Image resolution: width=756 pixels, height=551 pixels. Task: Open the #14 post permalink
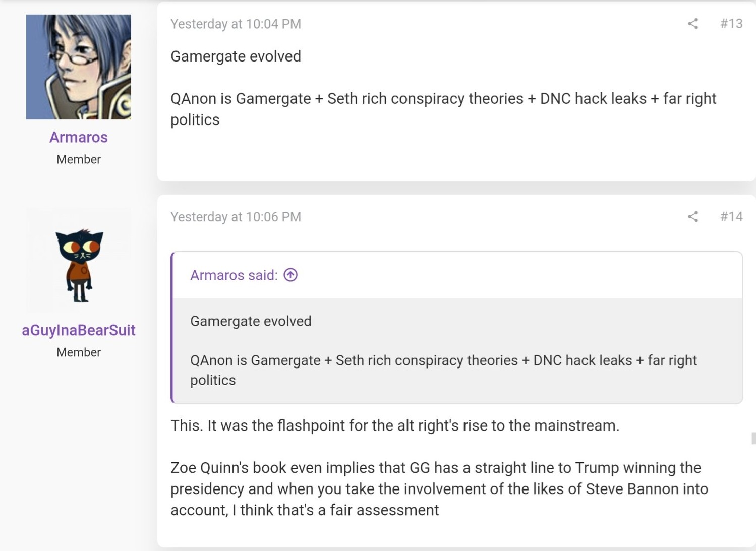click(731, 217)
